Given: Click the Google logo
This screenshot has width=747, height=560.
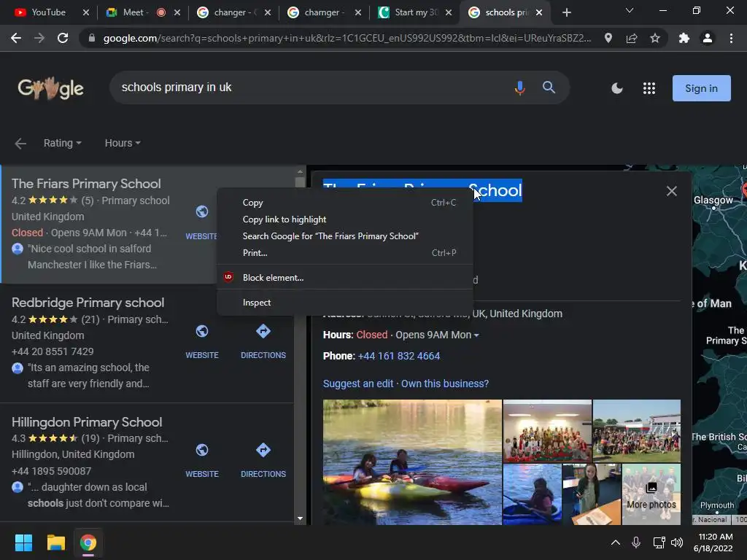Looking at the screenshot, I should (50, 88).
